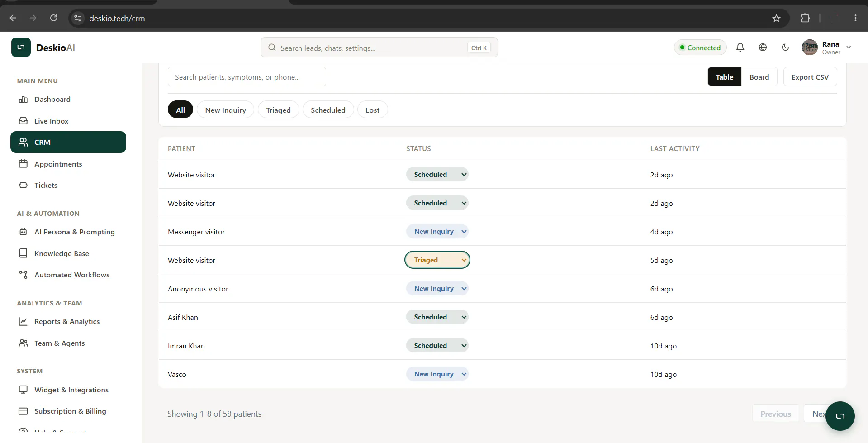The width and height of the screenshot is (868, 443).
Task: Go back in browser
Action: click(13, 18)
